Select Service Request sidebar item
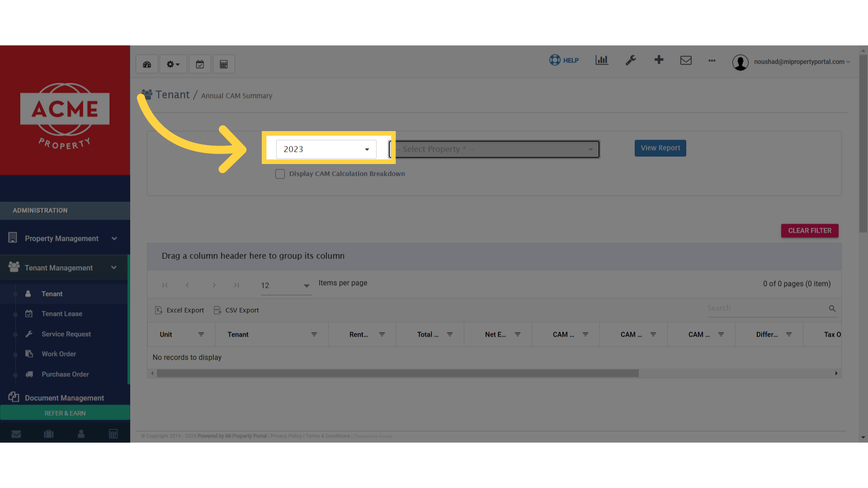Image resolution: width=868 pixels, height=488 pixels. point(66,334)
